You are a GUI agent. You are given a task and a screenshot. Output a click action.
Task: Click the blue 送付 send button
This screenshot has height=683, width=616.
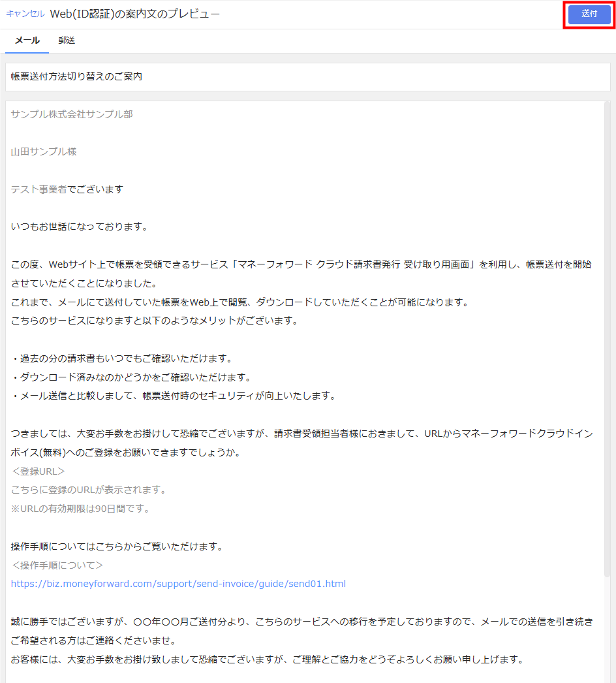(x=589, y=14)
